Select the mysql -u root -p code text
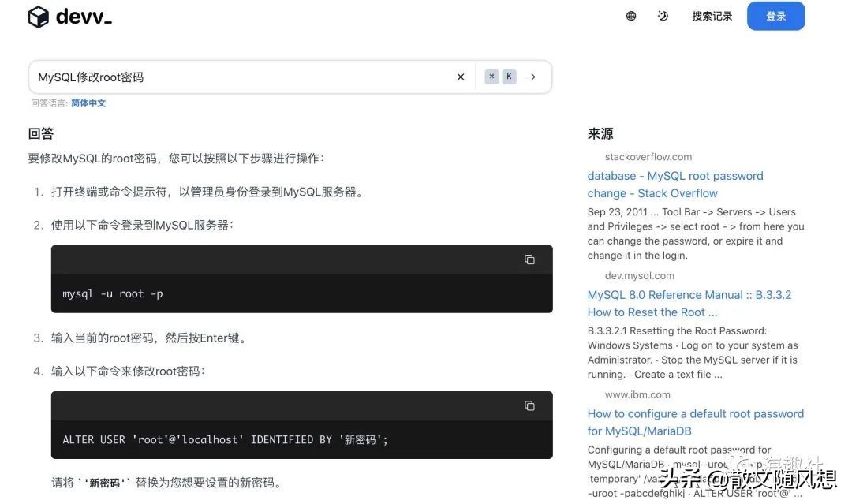852x504 pixels. (x=113, y=294)
